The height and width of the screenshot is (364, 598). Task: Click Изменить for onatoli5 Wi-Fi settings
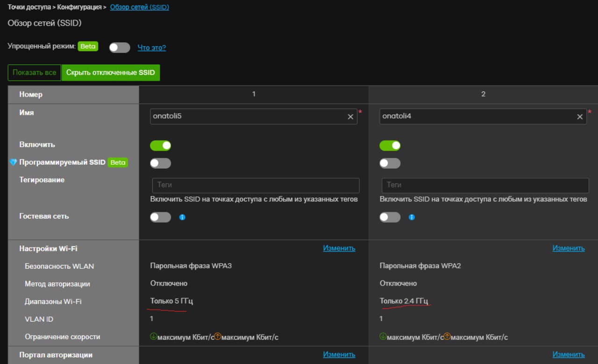point(339,248)
